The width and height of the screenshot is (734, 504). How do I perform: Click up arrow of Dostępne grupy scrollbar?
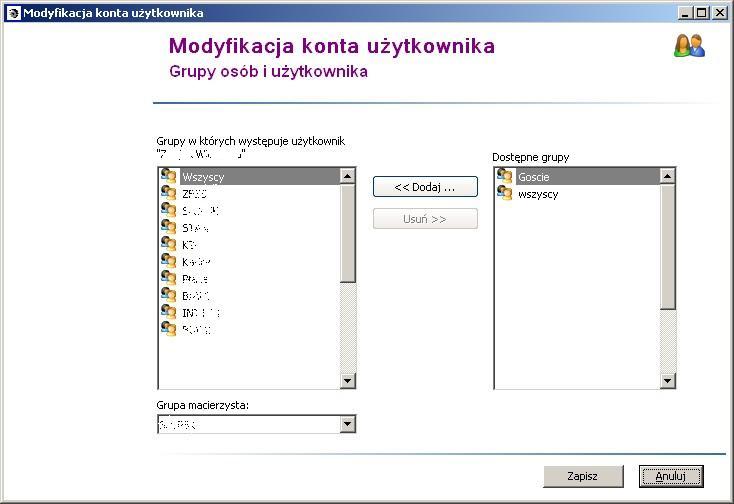[667, 176]
